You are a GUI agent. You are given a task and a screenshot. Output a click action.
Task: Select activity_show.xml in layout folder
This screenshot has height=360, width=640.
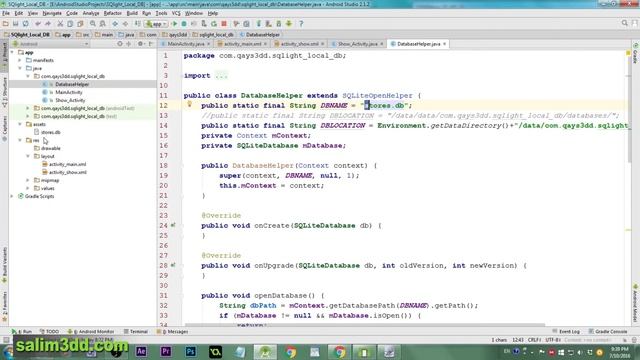pyautogui.click(x=68, y=172)
